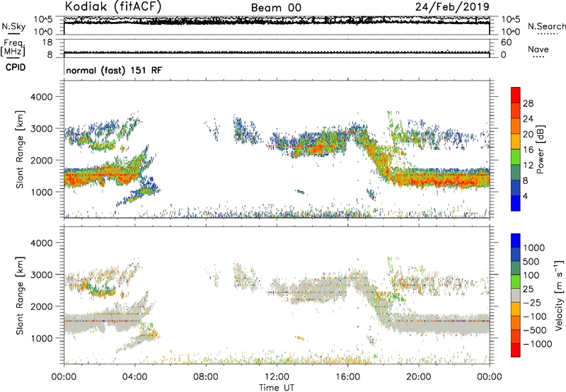Click '4000' on power panel range axis
The height and width of the screenshot is (392, 566).
click(x=41, y=97)
